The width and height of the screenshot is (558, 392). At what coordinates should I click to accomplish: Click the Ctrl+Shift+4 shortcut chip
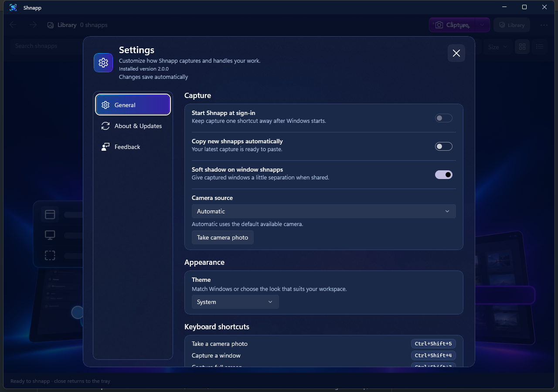(433, 355)
